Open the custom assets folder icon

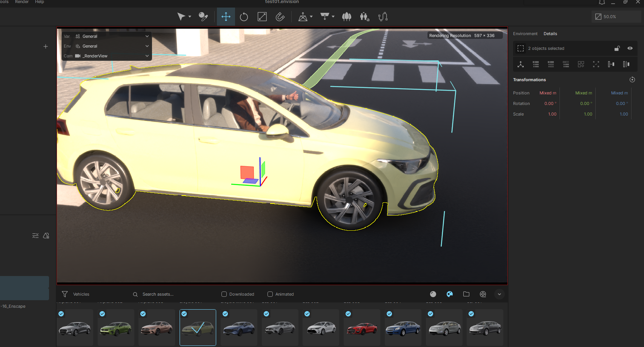point(466,294)
